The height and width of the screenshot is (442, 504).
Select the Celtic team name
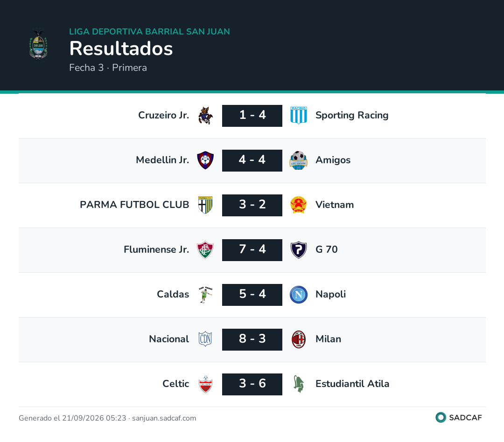pos(176,384)
